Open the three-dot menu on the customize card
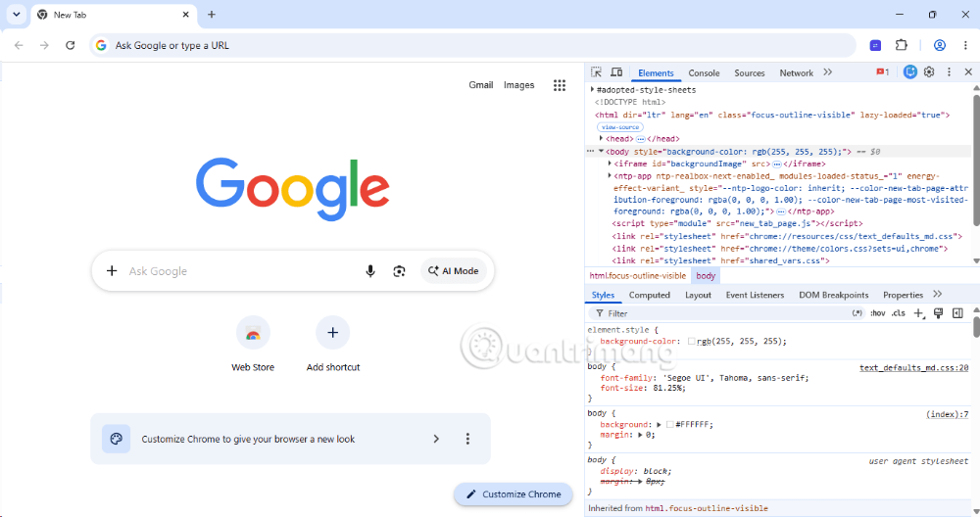Image resolution: width=980 pixels, height=517 pixels. [x=467, y=439]
